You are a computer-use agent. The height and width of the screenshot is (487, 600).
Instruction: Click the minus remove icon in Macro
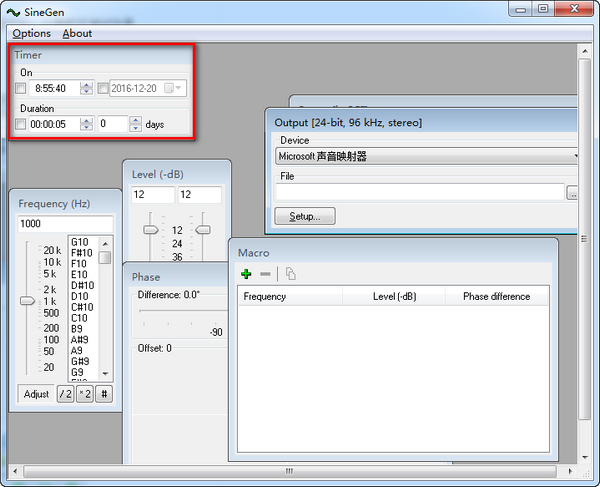click(x=265, y=274)
